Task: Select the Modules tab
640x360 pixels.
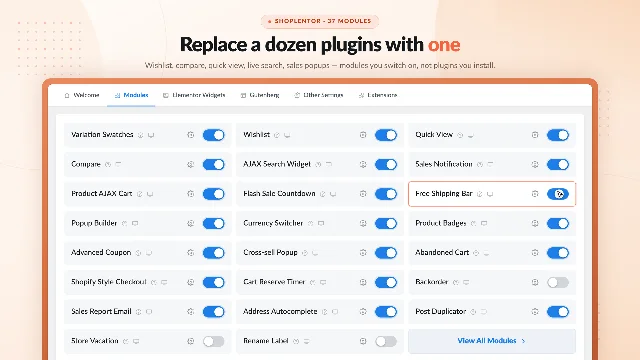Action: click(131, 95)
